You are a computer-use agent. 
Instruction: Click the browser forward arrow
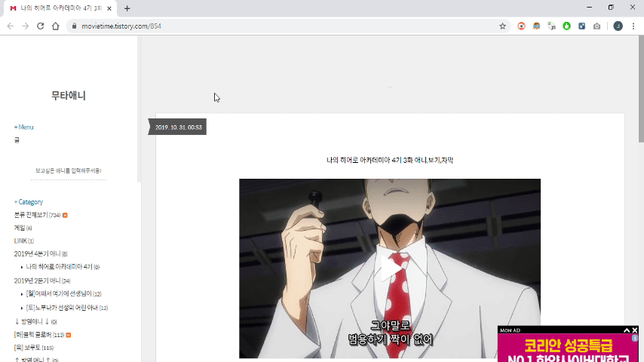(26, 26)
